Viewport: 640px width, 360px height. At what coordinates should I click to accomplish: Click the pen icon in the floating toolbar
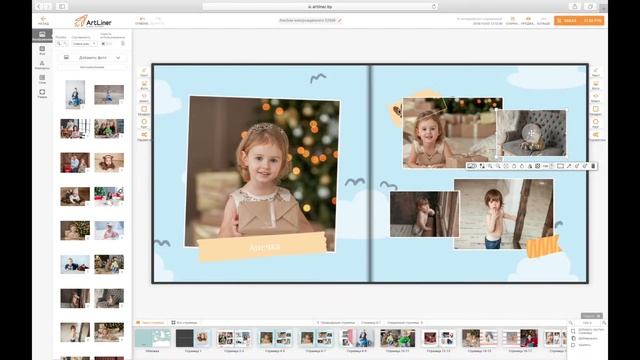(x=569, y=166)
